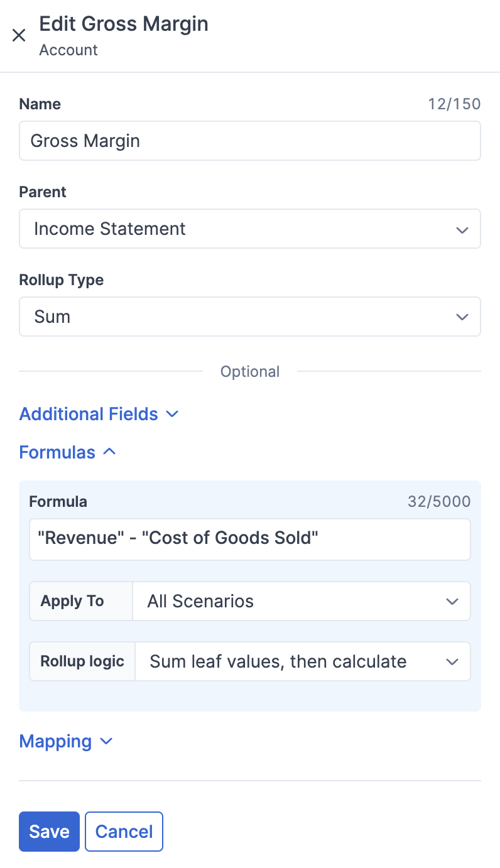Close the Edit Gross Margin panel

tap(19, 35)
